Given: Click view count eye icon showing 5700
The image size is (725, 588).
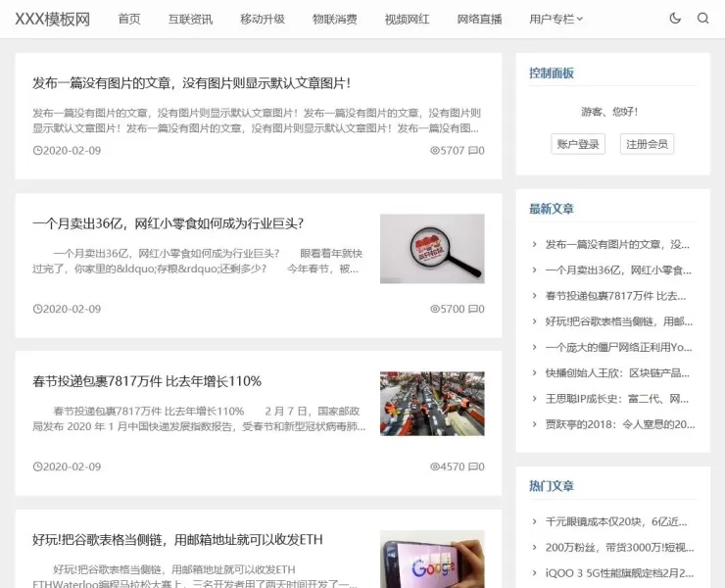Looking at the screenshot, I should point(435,309).
